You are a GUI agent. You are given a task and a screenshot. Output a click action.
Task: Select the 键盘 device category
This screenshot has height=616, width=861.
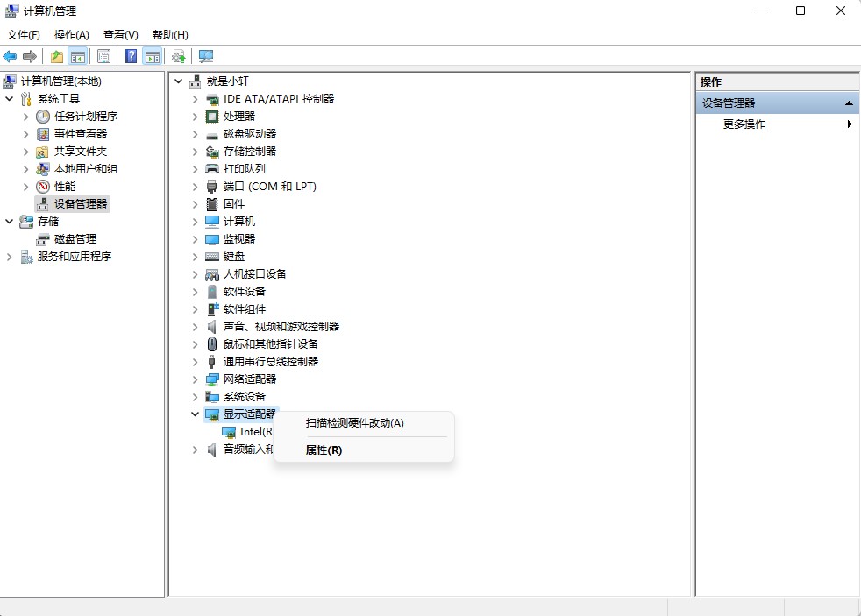[234, 256]
